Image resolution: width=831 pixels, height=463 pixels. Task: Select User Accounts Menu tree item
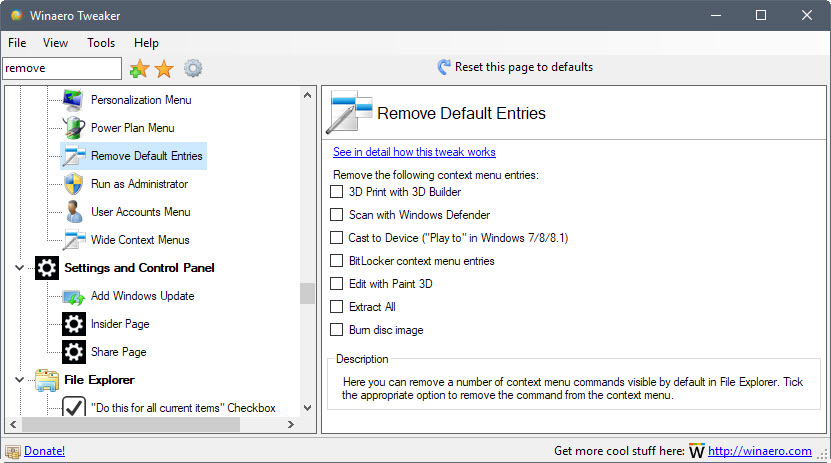click(140, 212)
